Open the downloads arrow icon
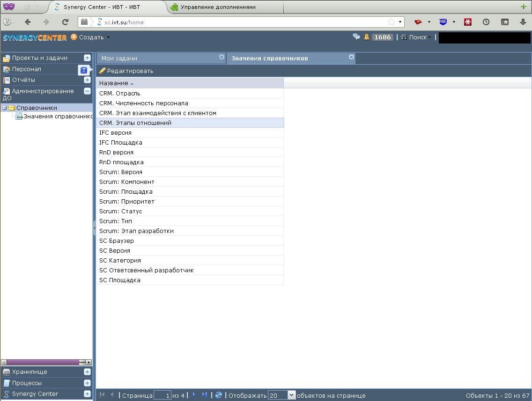 pos(523,22)
